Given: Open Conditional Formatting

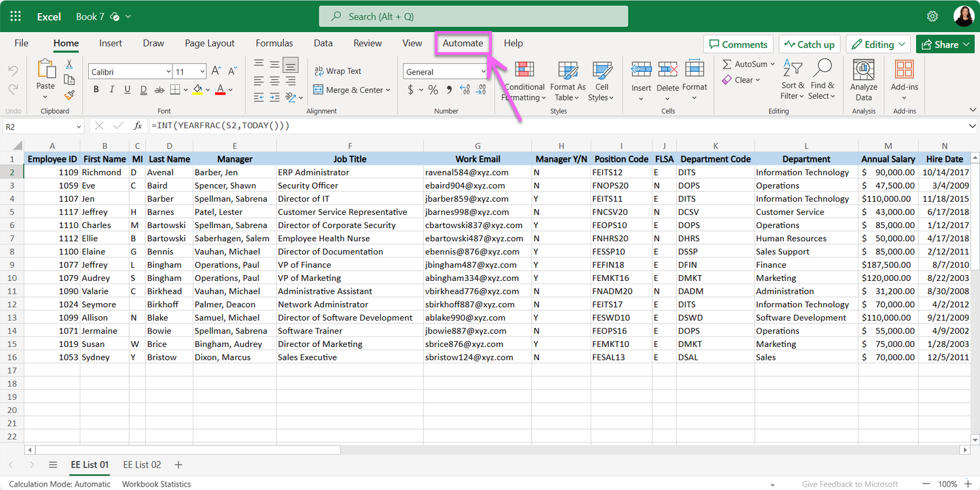Looking at the screenshot, I should coord(523,80).
